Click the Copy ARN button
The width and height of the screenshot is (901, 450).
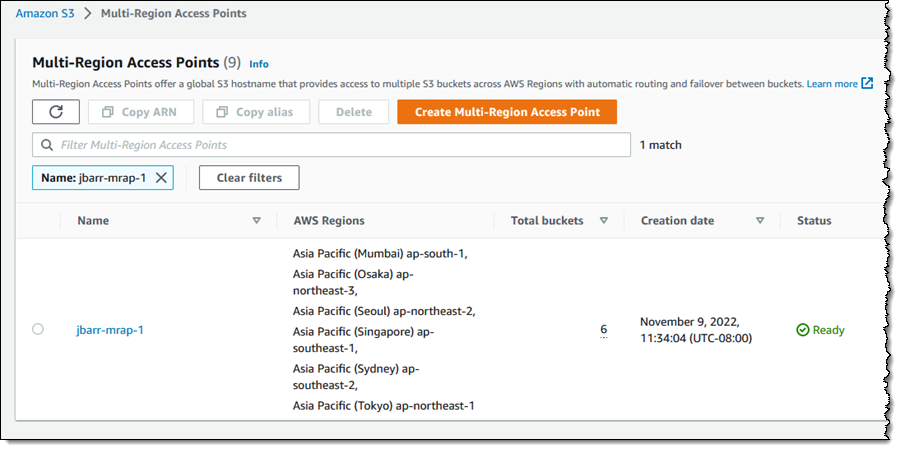click(x=141, y=112)
